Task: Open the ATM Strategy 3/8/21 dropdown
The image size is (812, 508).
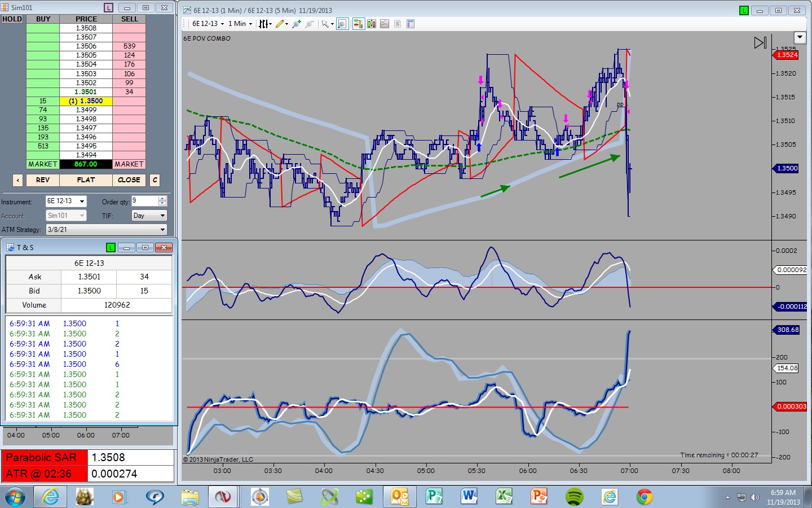Action: (x=107, y=230)
